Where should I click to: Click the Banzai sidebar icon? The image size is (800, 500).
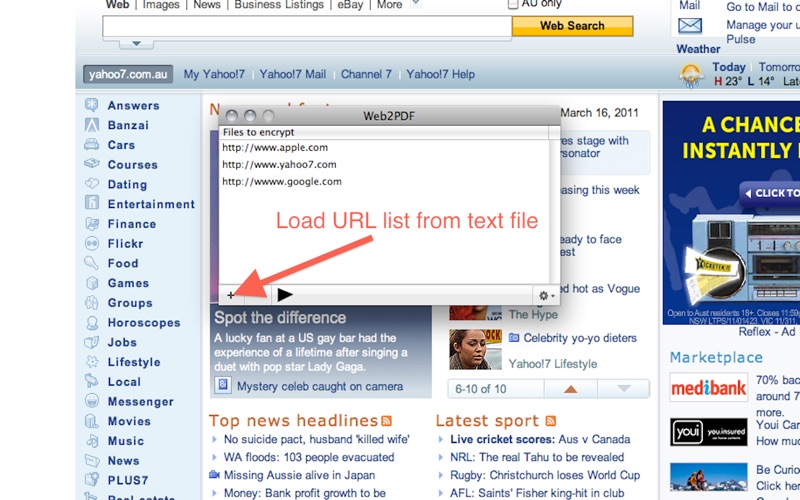pos(92,125)
